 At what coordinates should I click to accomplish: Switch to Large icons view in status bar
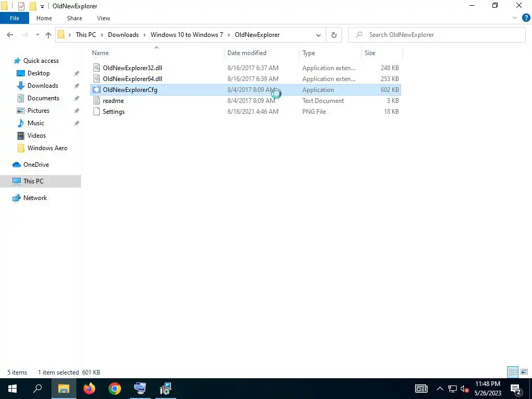[524, 372]
